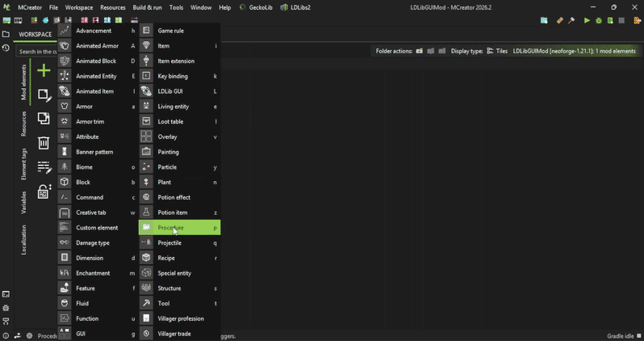Click the green Run client play icon
The image size is (644, 341).
587,20
